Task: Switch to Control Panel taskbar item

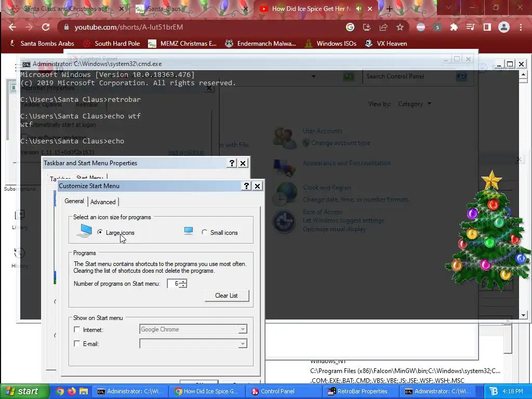Action: 284,391
